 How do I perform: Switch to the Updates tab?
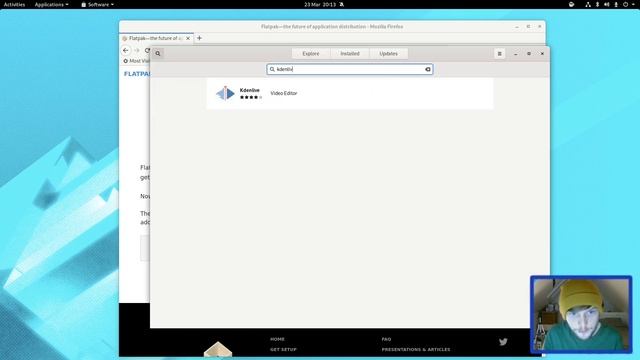tap(388, 53)
